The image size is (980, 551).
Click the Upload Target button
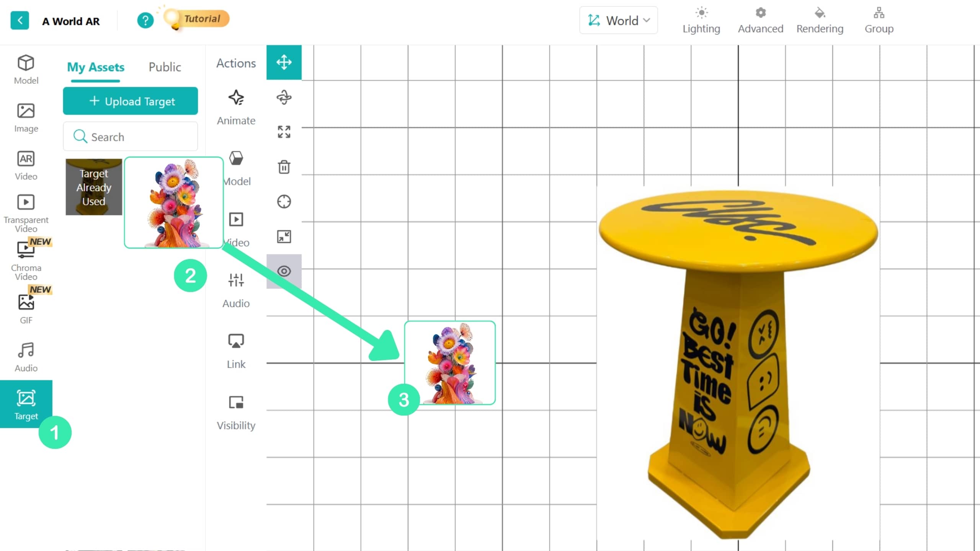pyautogui.click(x=131, y=101)
